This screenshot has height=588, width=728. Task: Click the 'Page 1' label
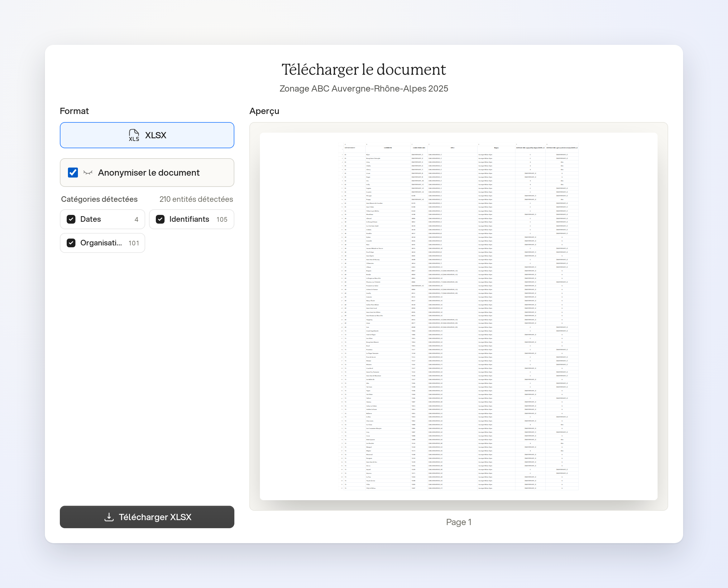[458, 522]
